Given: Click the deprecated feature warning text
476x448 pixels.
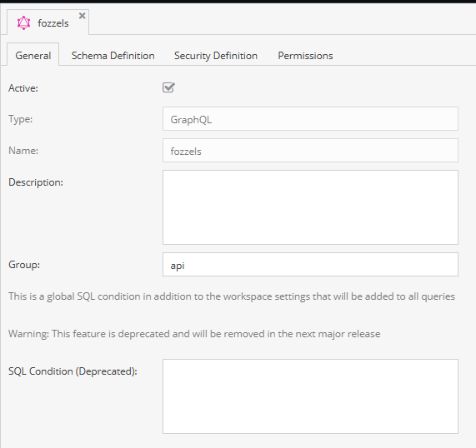Looking at the screenshot, I should (194, 334).
